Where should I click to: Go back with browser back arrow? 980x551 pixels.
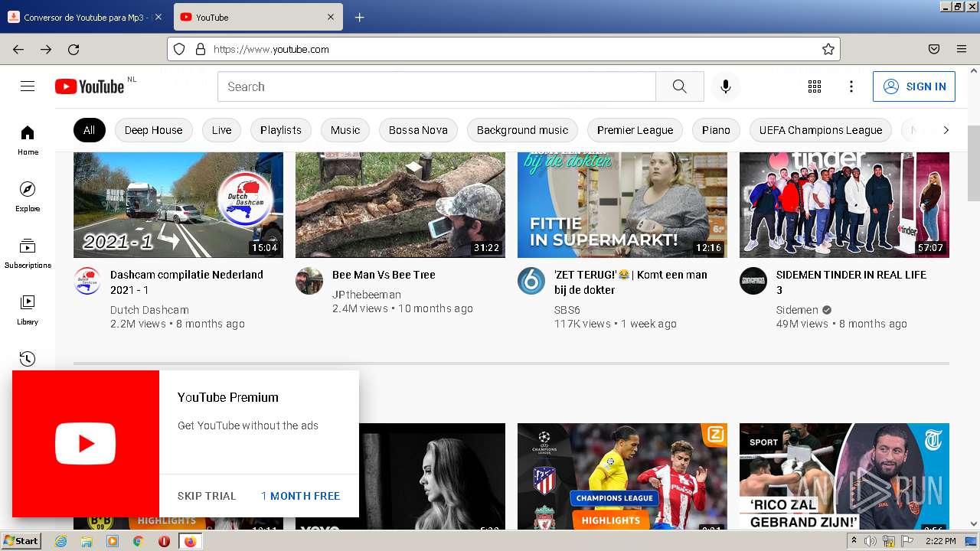pyautogui.click(x=18, y=49)
